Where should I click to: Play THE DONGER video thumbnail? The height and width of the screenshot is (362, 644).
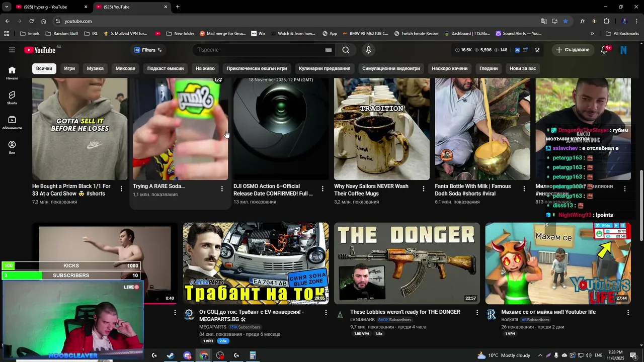click(x=407, y=263)
